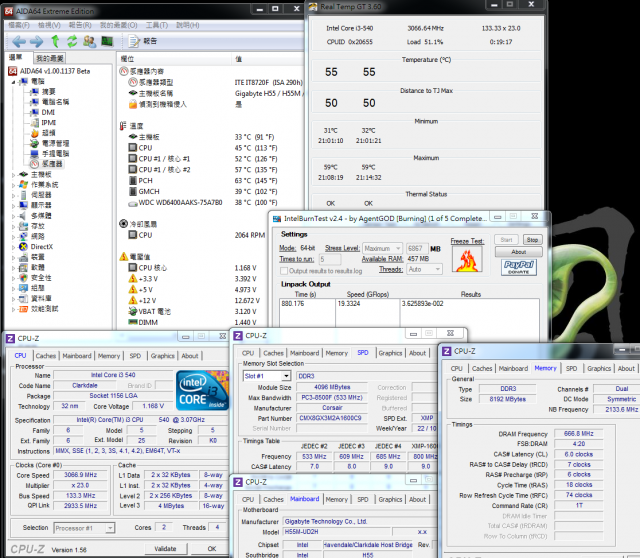Click the sensor type row icon
The image size is (640, 558).
coord(133,82)
